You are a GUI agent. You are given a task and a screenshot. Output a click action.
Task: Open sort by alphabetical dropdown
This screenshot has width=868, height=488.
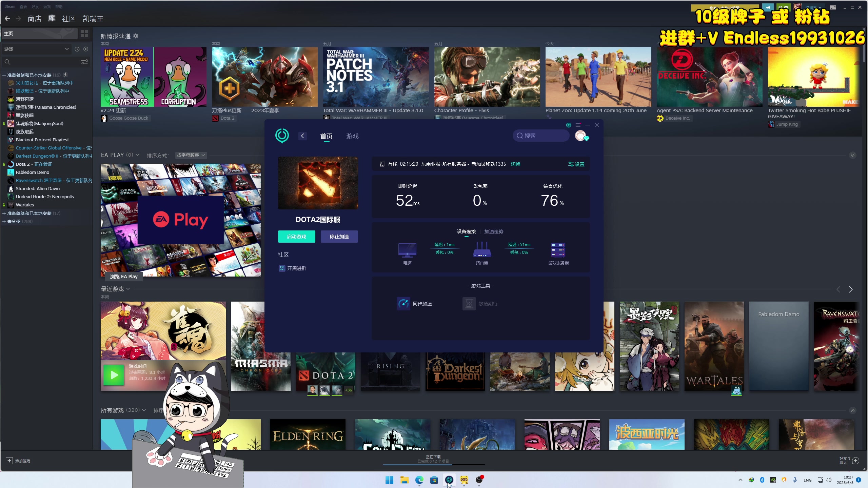(191, 155)
